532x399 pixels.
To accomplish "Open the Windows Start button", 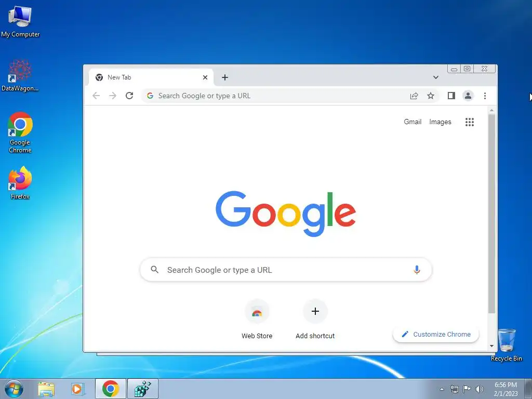I will (14, 389).
